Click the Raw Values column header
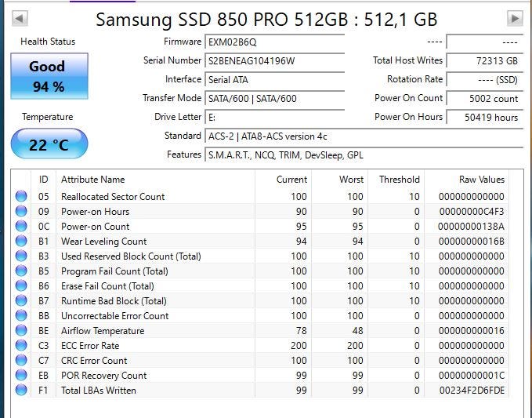532x418 pixels. click(481, 180)
